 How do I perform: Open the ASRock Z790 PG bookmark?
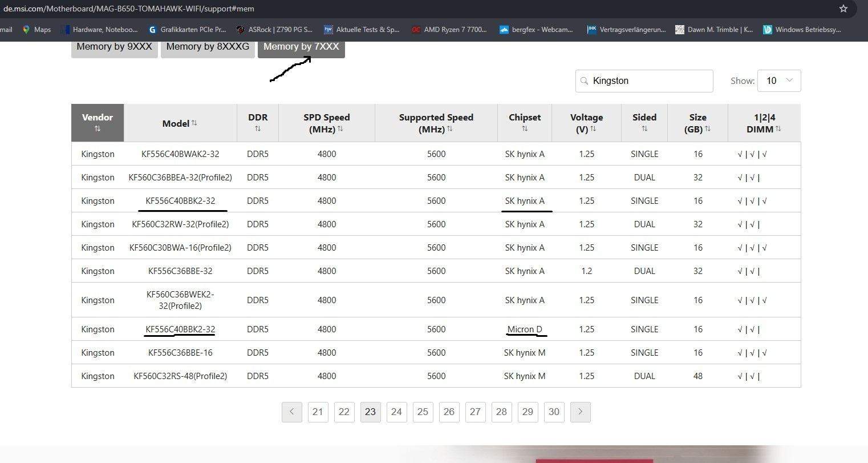click(x=274, y=30)
